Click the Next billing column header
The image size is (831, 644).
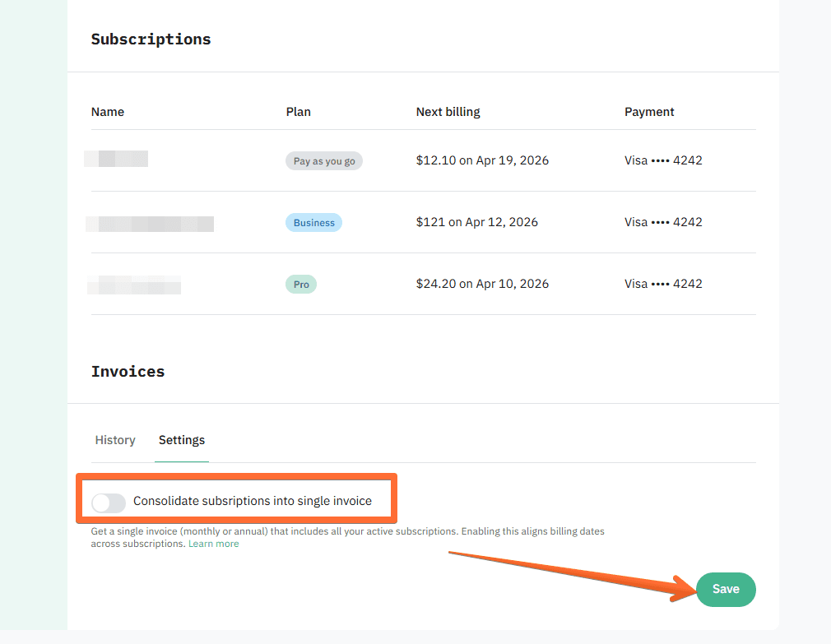(448, 112)
